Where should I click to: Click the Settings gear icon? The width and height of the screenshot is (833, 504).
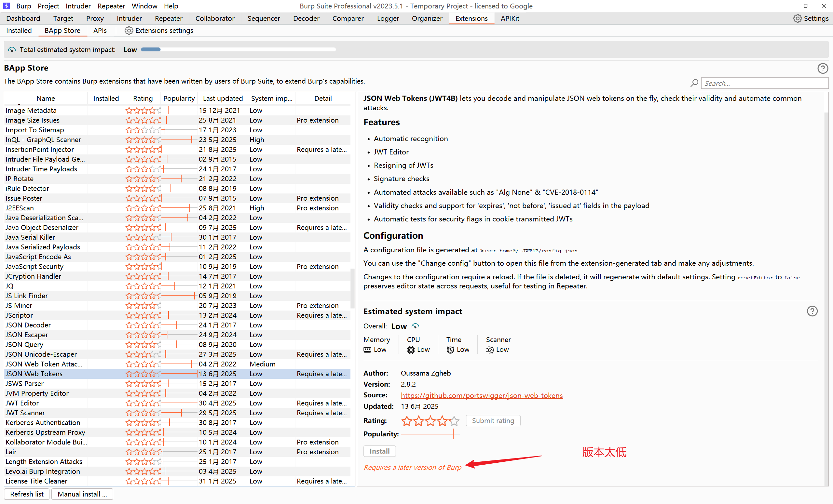[x=797, y=18]
